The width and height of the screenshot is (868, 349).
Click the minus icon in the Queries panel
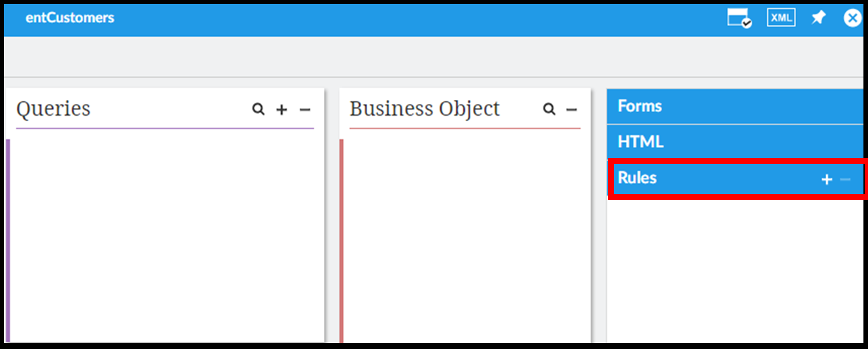tap(304, 110)
